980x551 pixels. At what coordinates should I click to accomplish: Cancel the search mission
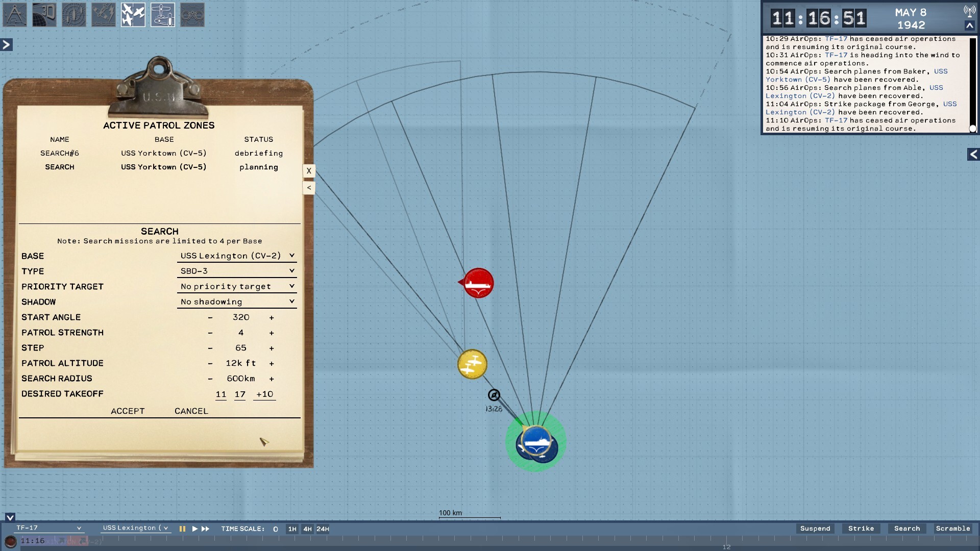(191, 411)
